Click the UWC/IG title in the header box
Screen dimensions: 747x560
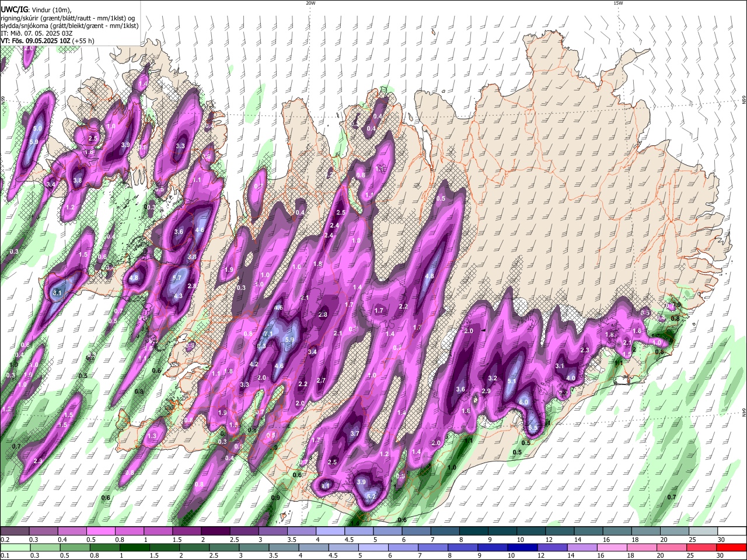(14, 9)
